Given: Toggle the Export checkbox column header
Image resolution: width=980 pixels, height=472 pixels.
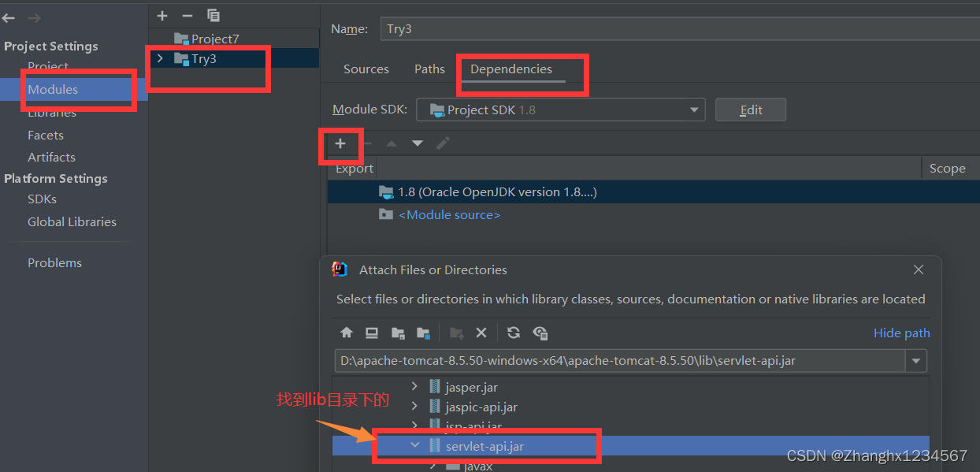Looking at the screenshot, I should 355,167.
